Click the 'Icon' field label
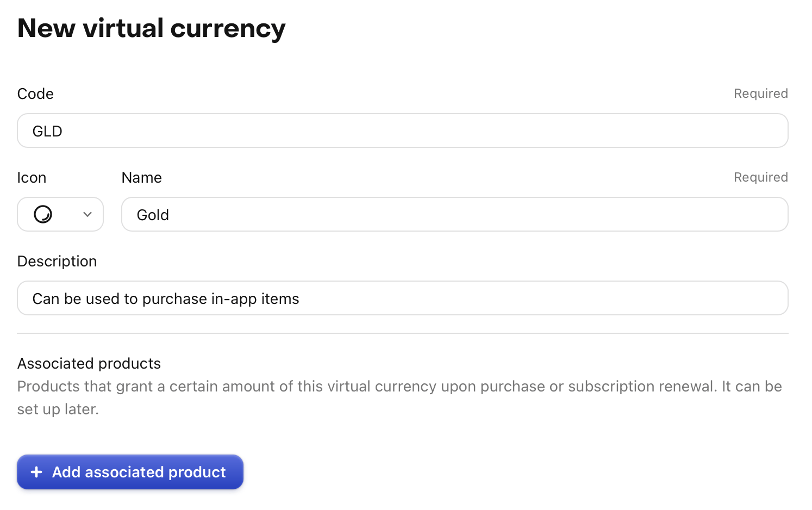 click(x=32, y=178)
